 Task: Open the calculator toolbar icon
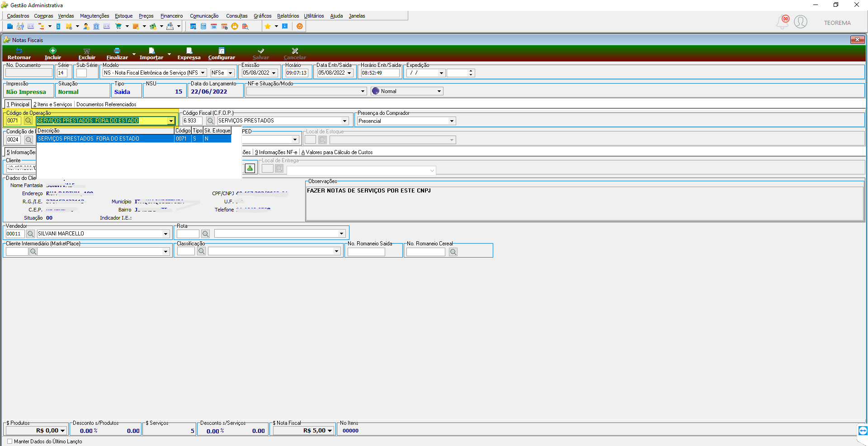tap(203, 26)
